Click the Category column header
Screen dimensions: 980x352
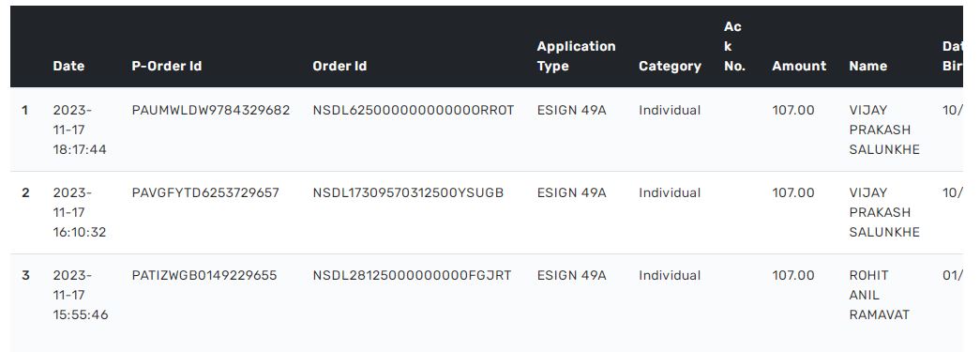[x=670, y=67]
